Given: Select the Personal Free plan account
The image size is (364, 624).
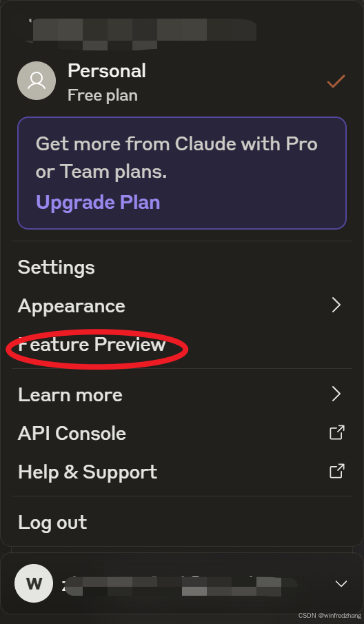Looking at the screenshot, I should coord(182,81).
